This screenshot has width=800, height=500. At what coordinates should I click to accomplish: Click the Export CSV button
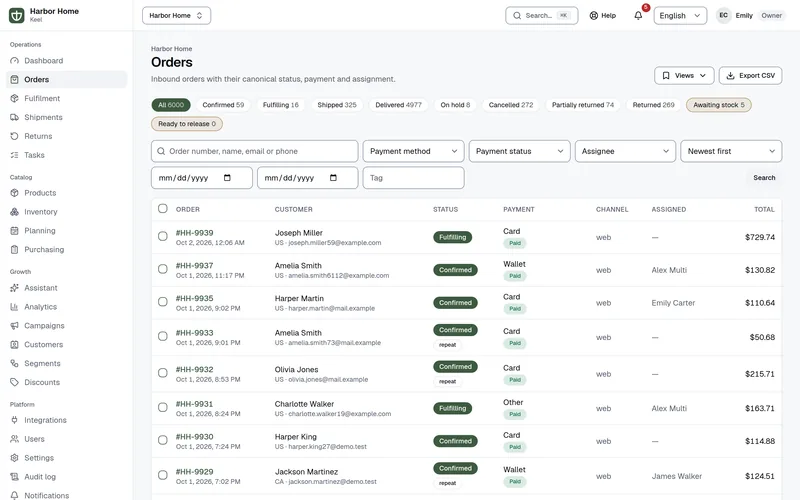[751, 76]
